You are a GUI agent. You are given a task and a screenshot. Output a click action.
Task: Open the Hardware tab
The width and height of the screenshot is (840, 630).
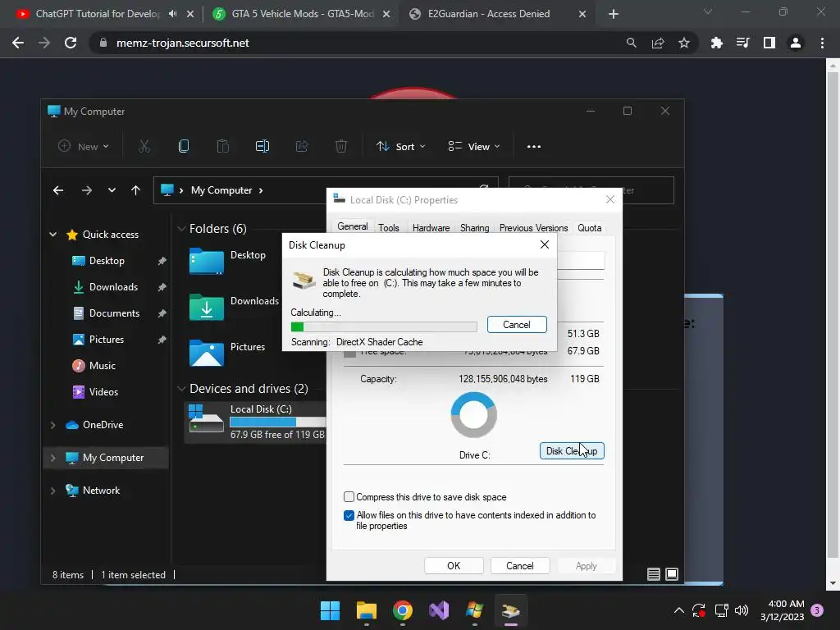(x=431, y=228)
